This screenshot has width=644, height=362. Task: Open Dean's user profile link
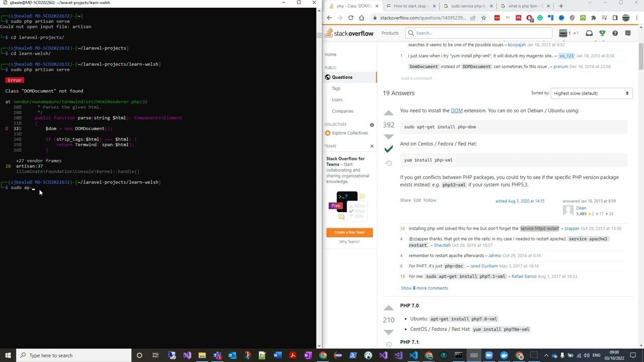click(x=581, y=208)
